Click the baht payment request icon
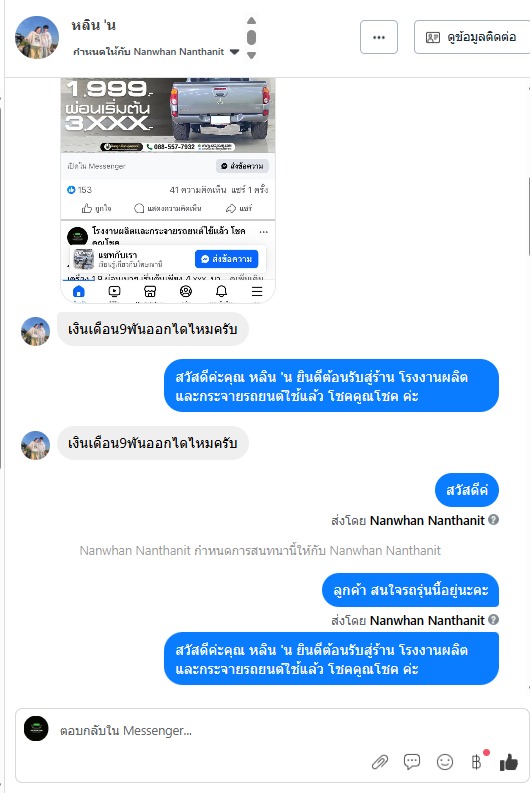The image size is (530, 793). [x=476, y=762]
